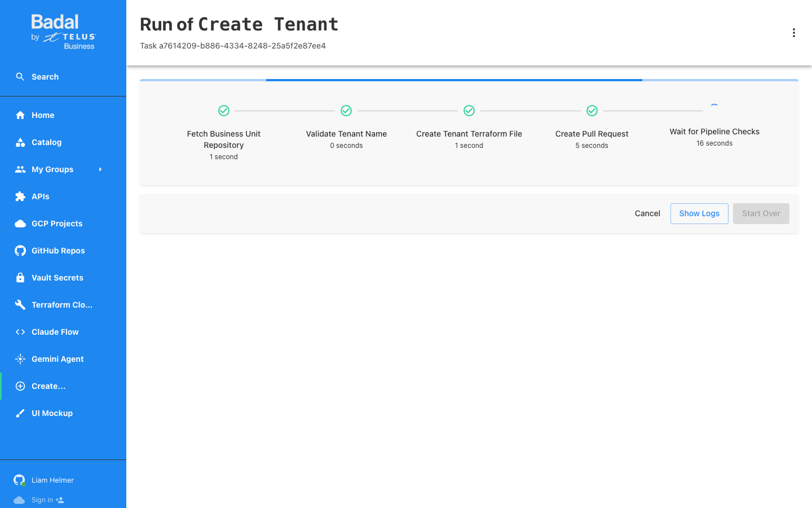Expand the My Groups submenu arrow
Image resolution: width=812 pixels, height=508 pixels.
pyautogui.click(x=100, y=169)
